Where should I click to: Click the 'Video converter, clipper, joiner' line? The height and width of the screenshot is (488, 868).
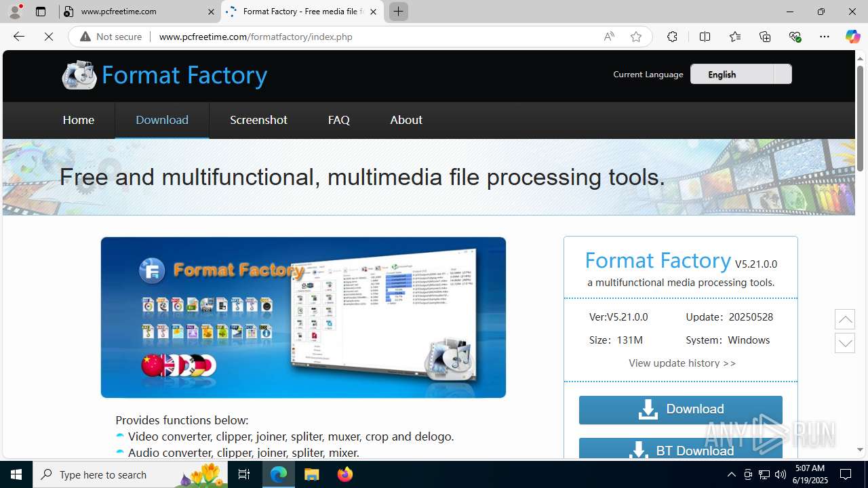coord(291,436)
